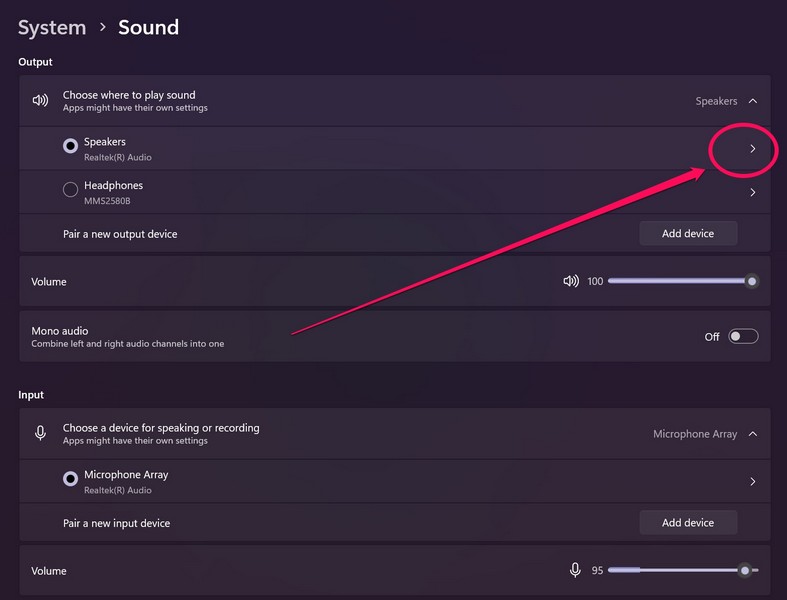Toggle the Mono audio switch

tap(743, 337)
